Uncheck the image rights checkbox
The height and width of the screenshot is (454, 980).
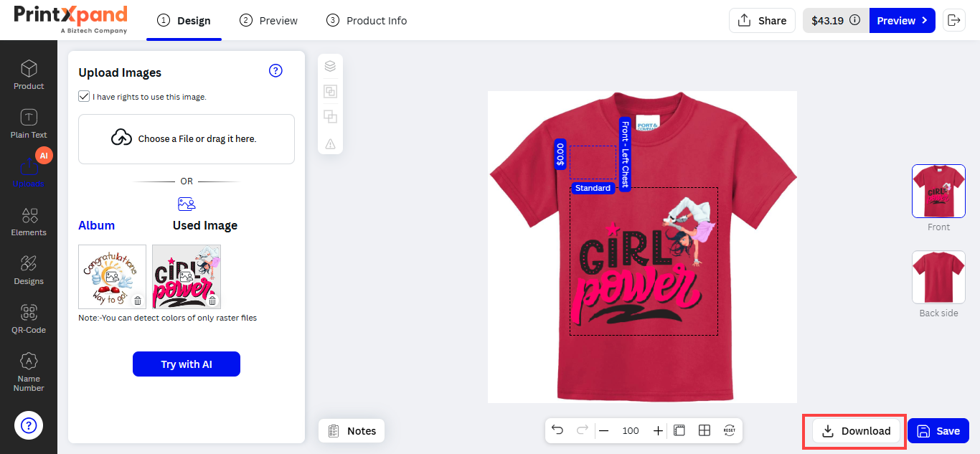[84, 96]
